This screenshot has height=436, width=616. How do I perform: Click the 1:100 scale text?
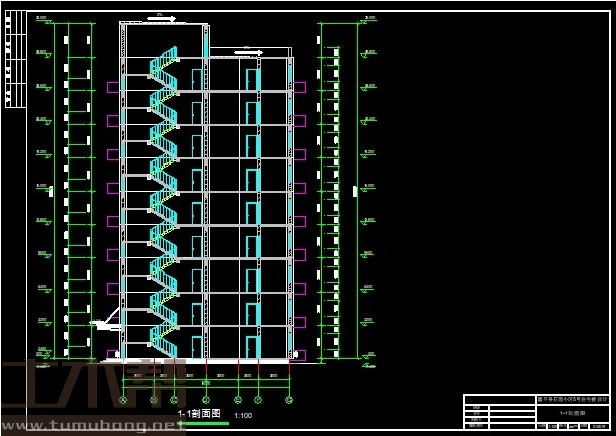pos(242,415)
